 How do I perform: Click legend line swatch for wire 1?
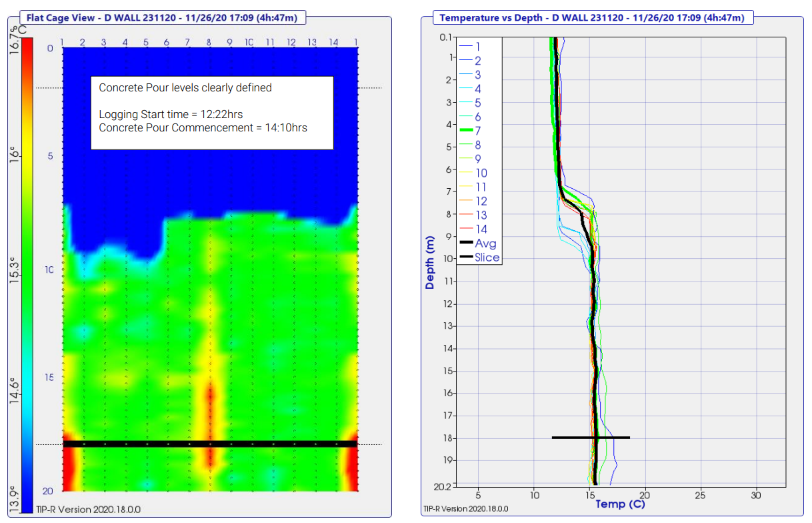click(465, 47)
